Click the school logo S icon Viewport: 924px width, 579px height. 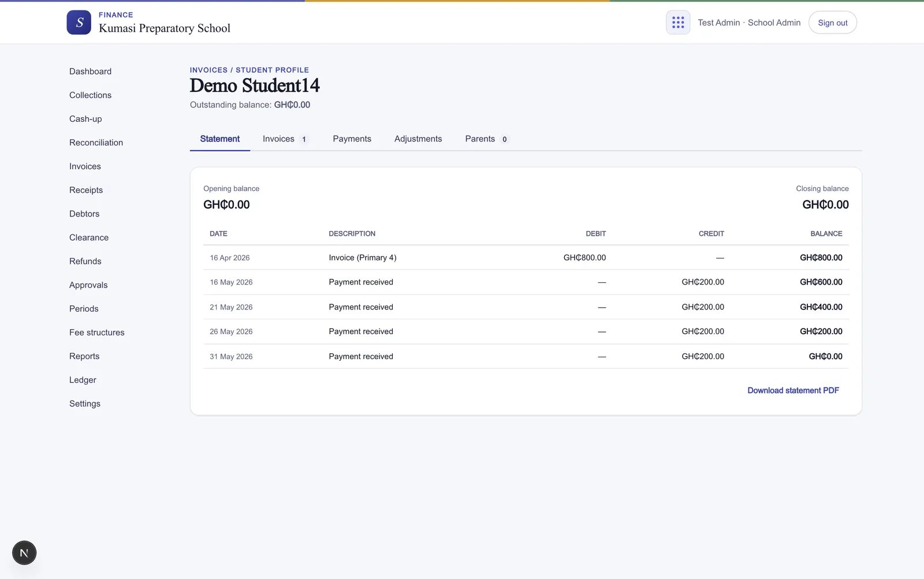tap(79, 23)
